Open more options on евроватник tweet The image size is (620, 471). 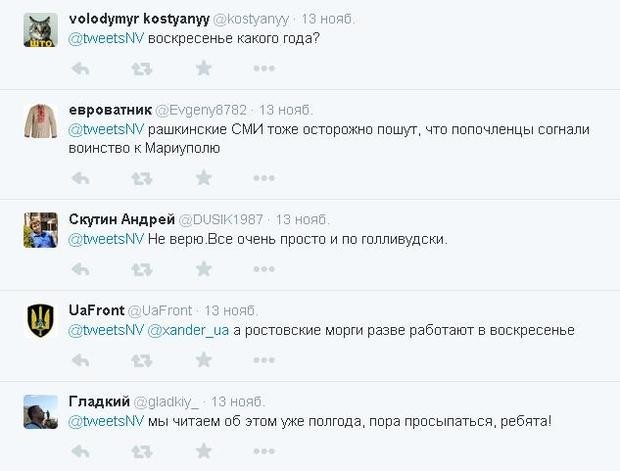click(x=264, y=178)
